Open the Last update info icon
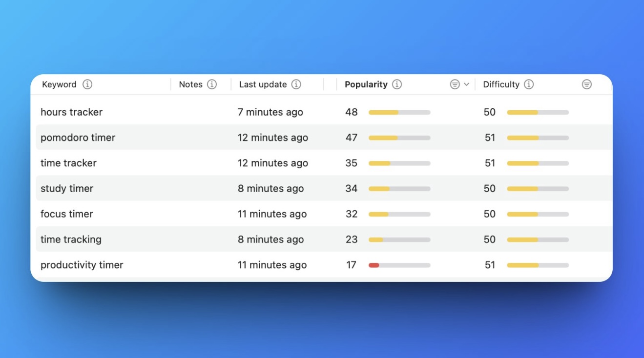This screenshot has width=644, height=358. 296,84
